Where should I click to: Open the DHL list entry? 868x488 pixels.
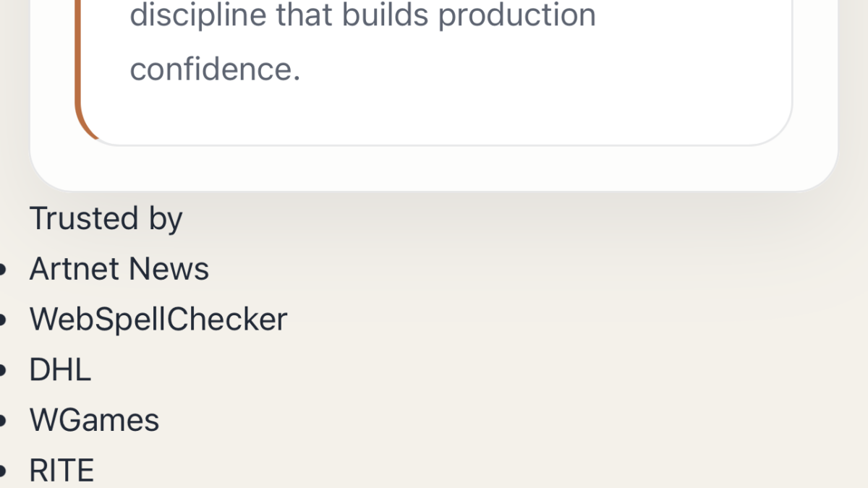click(x=60, y=370)
